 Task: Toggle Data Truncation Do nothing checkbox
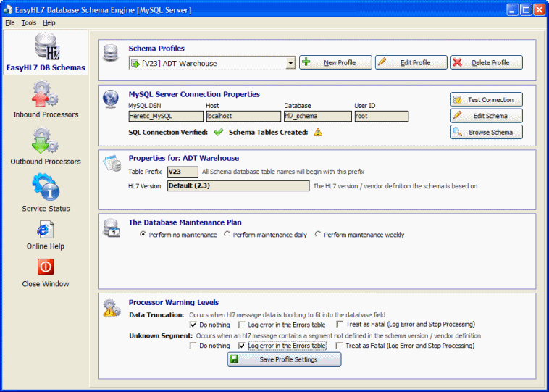[x=193, y=325]
